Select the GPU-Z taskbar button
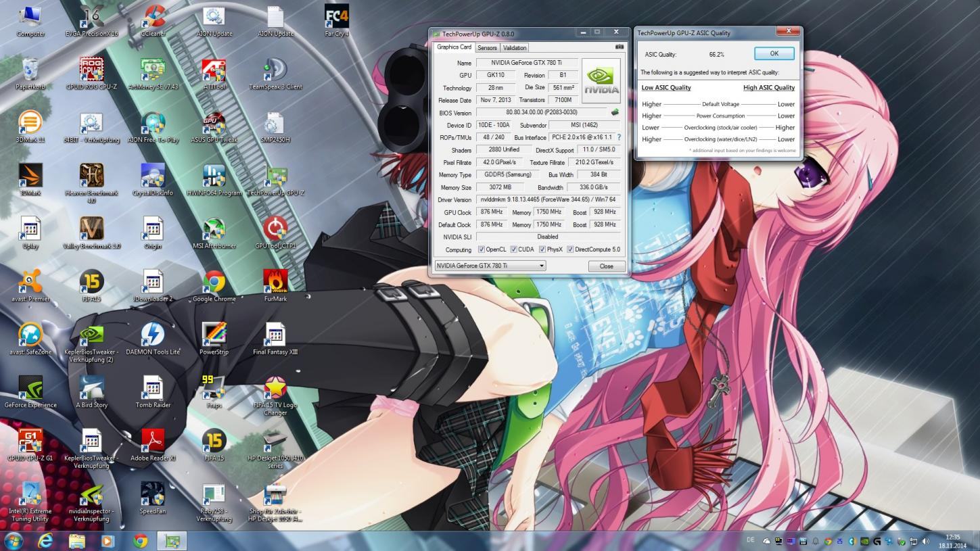Viewport: 980px width, 551px height. pos(172,541)
